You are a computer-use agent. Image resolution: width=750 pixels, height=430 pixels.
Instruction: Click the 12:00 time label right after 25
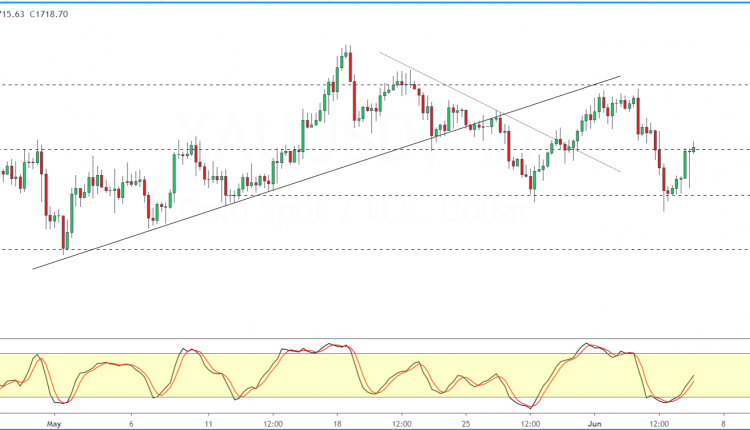pyautogui.click(x=530, y=424)
